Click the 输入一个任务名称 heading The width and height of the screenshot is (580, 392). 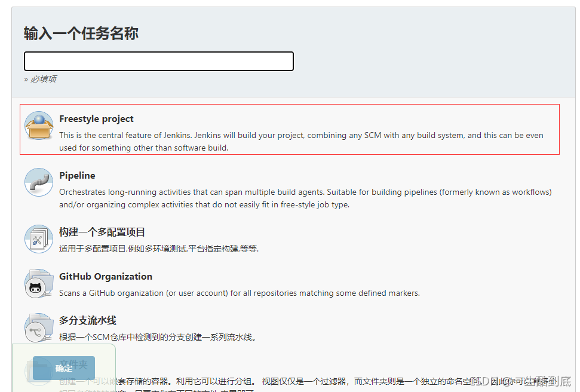(81, 33)
